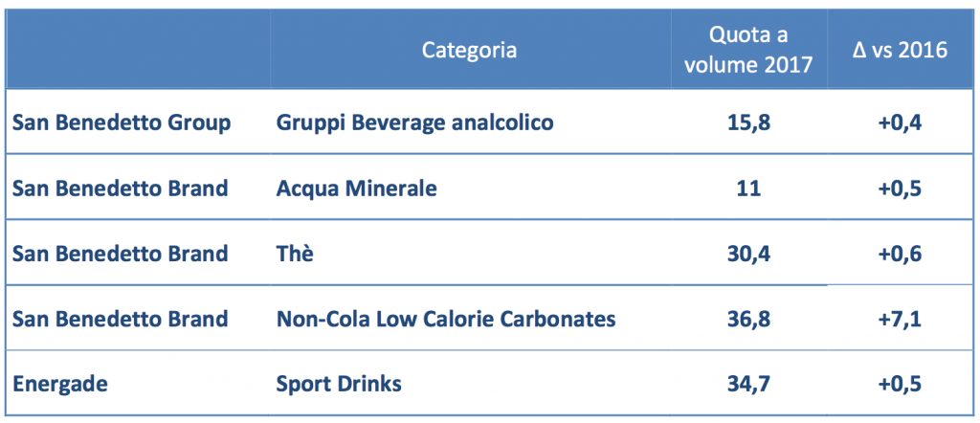Click the +0,6 delta for Thè

coord(900,254)
